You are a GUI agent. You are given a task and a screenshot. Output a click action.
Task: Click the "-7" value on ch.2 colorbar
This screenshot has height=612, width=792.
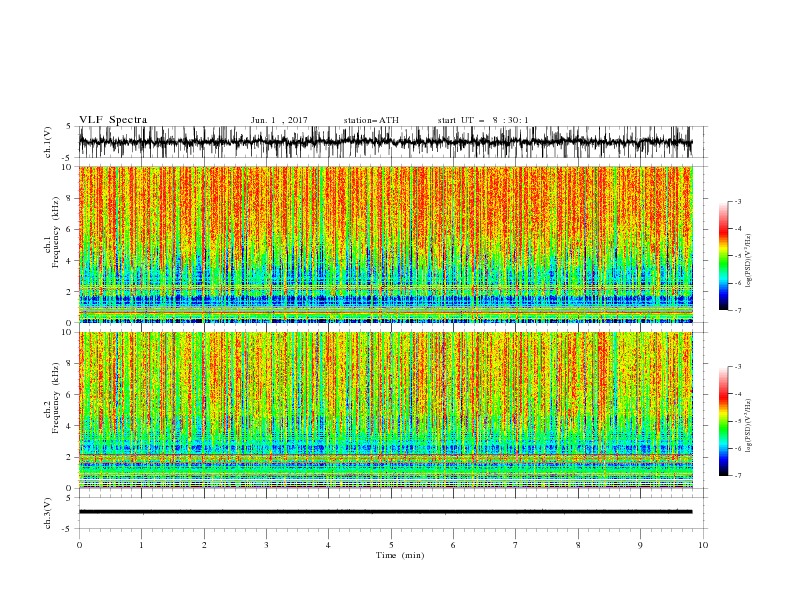click(x=738, y=475)
